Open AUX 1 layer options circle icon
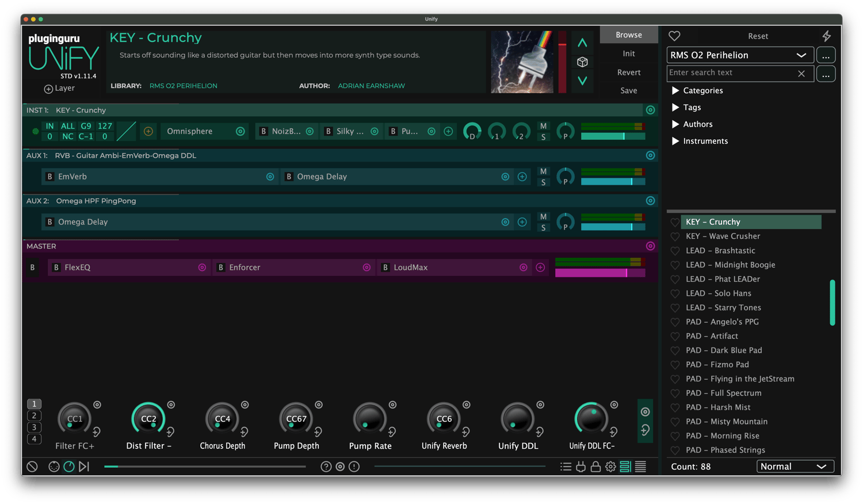 click(x=650, y=155)
